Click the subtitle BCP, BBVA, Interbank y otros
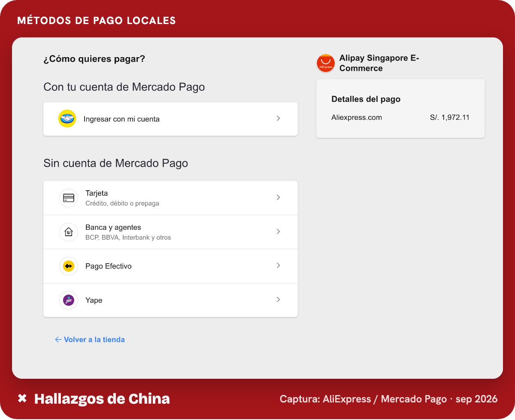 (128, 237)
